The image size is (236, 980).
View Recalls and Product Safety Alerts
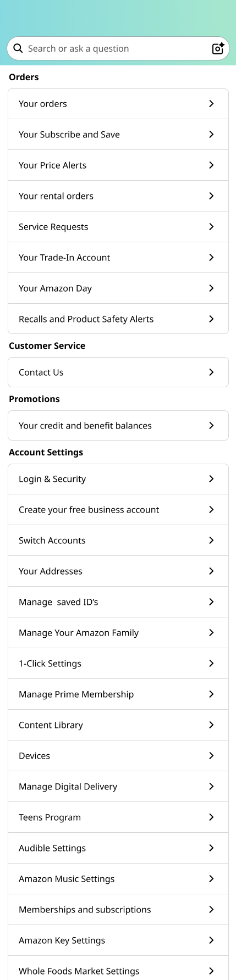tap(118, 319)
